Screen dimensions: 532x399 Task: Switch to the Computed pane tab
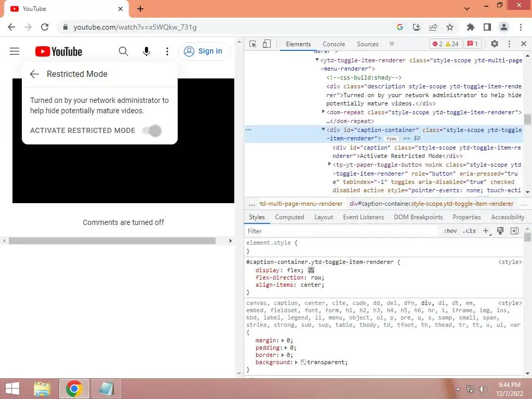[x=289, y=217]
